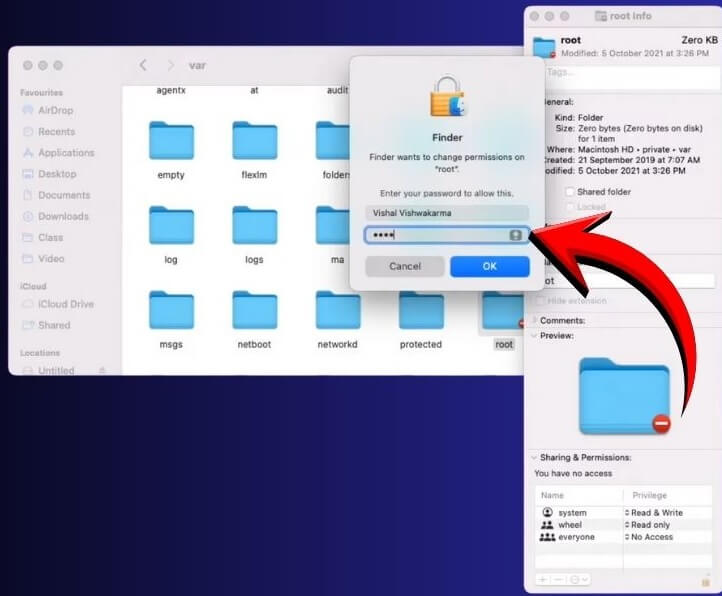Select the logs folder icon

point(255,225)
